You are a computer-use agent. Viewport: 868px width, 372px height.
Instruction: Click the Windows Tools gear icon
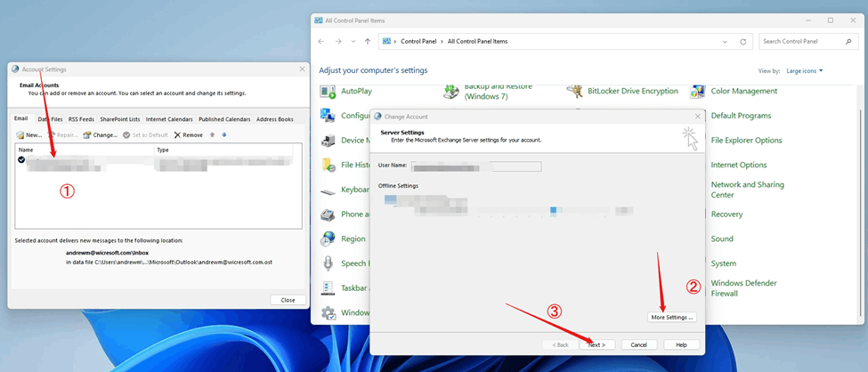coord(329,312)
